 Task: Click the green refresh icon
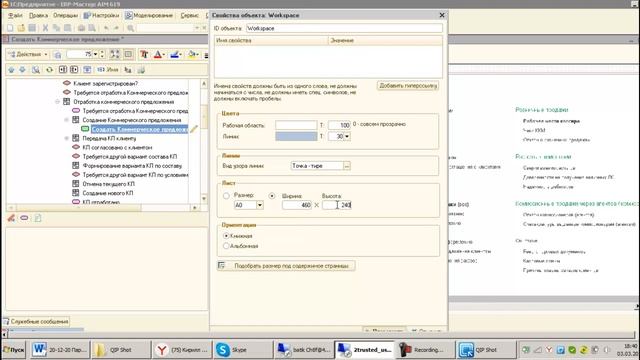click(x=49, y=70)
